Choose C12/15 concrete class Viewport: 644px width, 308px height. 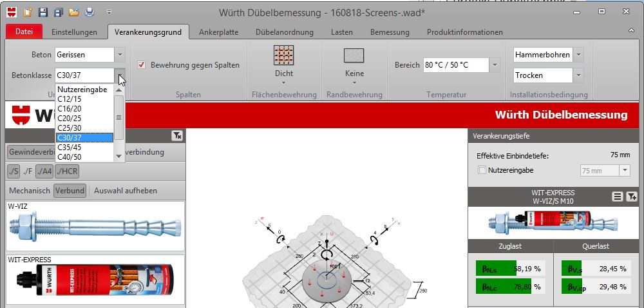(x=84, y=99)
